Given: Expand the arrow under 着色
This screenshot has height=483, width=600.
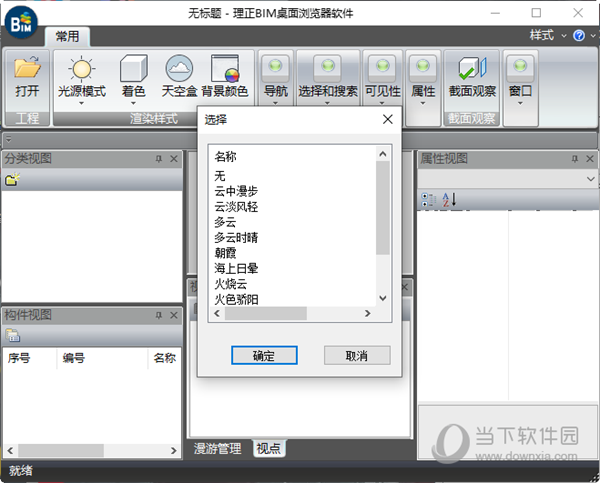Looking at the screenshot, I should (133, 103).
